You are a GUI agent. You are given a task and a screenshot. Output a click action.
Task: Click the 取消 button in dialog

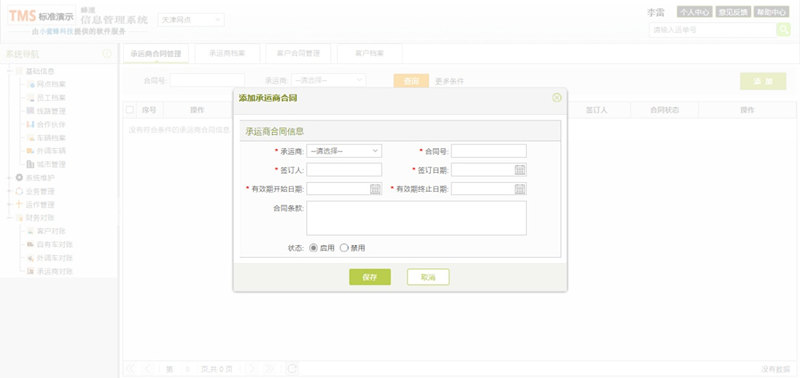point(428,277)
